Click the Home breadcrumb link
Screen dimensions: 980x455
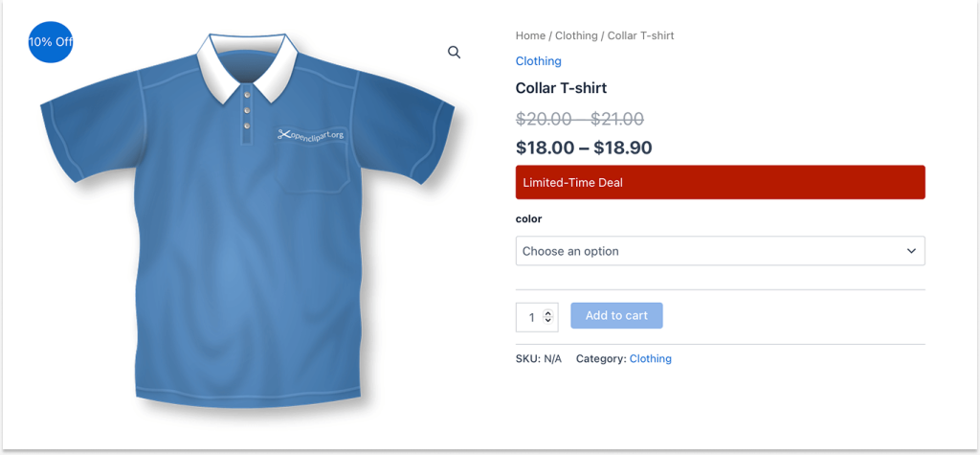530,35
